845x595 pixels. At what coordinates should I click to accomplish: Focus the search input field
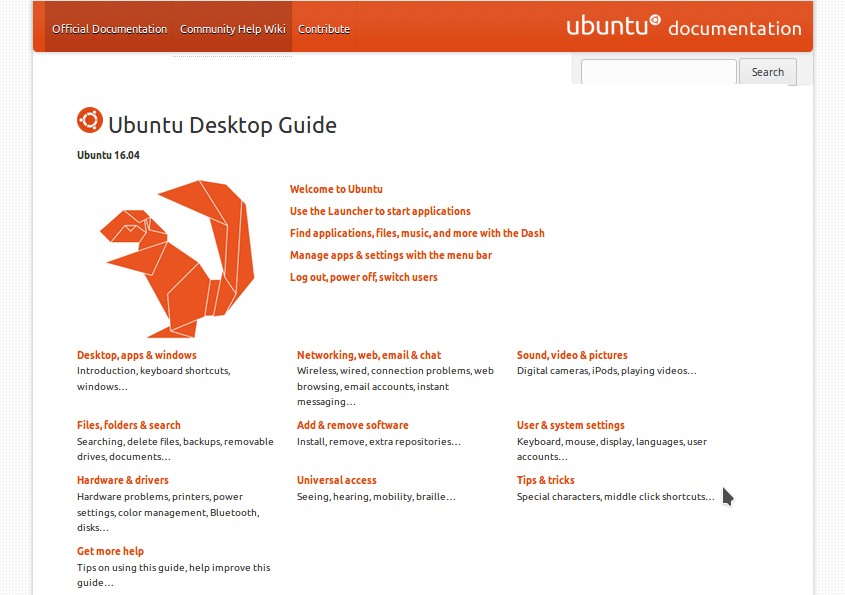(659, 72)
